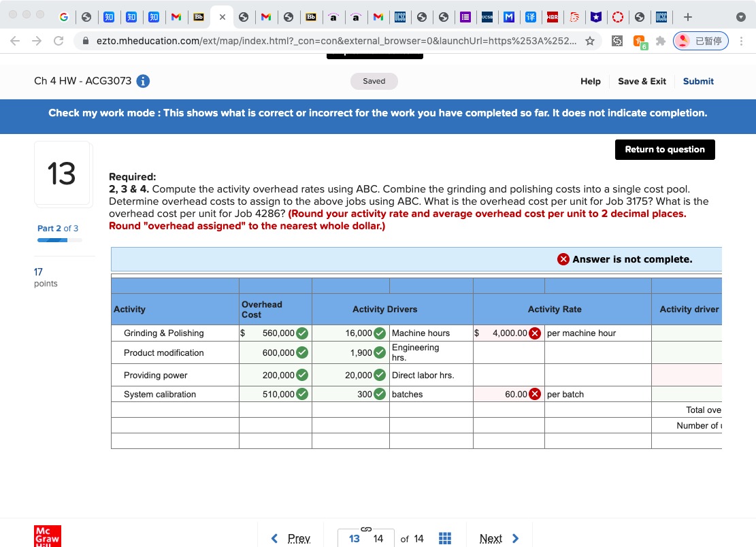Click green check beside 20,000 driver
The width and height of the screenshot is (756, 547).
380,375
